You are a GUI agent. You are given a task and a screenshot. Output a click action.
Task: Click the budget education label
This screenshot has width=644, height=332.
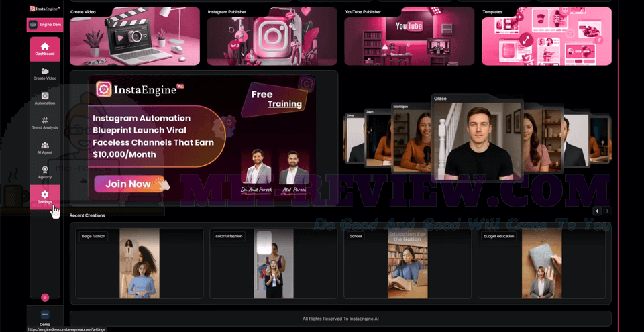point(499,236)
